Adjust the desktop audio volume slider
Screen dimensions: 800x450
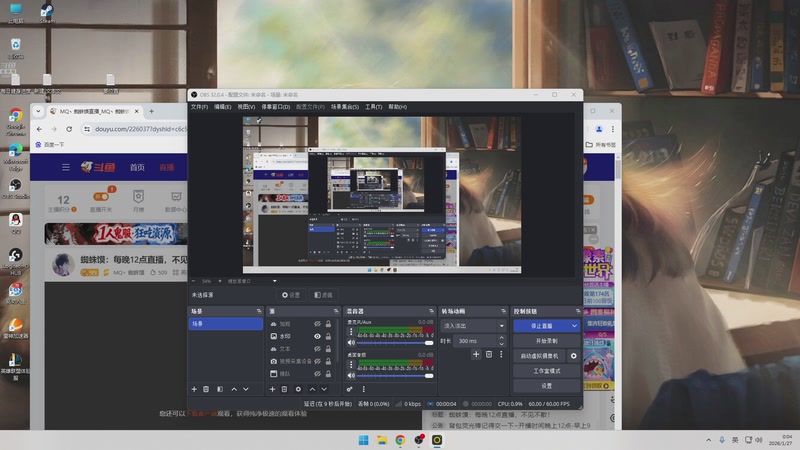pos(395,376)
